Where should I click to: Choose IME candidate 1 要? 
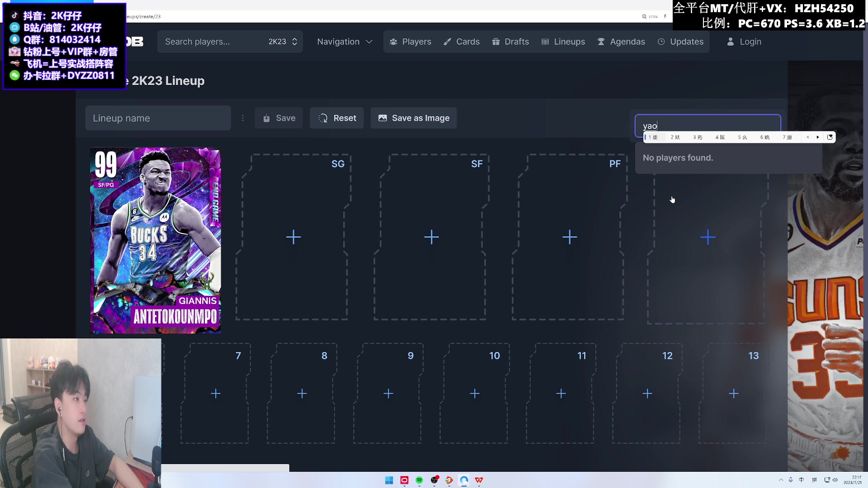coord(653,137)
